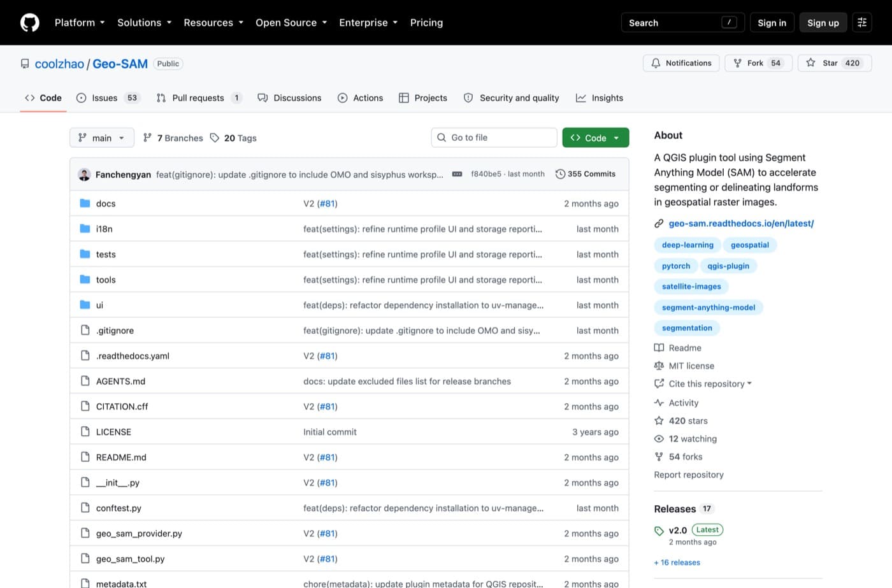This screenshot has width=892, height=588.
Task: Open the docs folder
Action: tap(106, 204)
